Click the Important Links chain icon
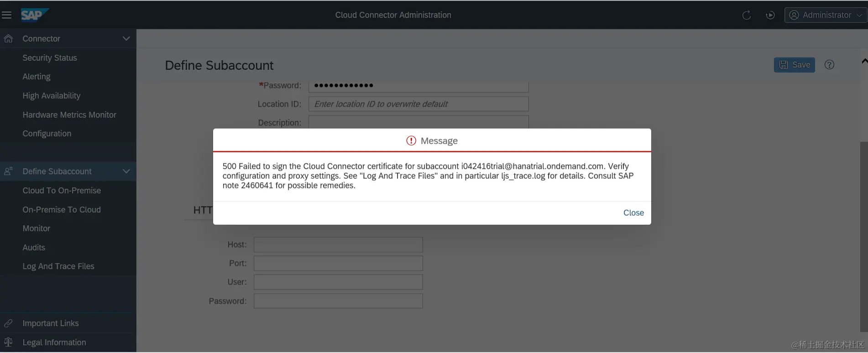This screenshot has height=353, width=868. pyautogui.click(x=8, y=323)
